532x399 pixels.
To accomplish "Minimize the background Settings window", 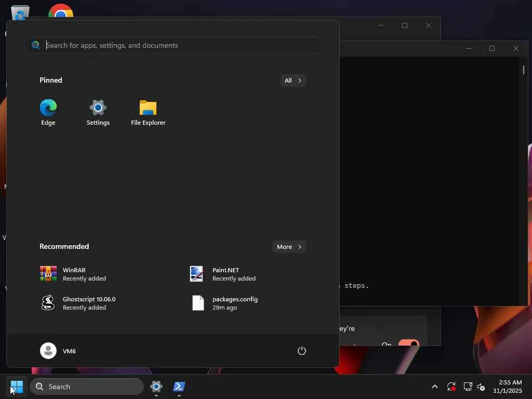I will click(x=381, y=25).
